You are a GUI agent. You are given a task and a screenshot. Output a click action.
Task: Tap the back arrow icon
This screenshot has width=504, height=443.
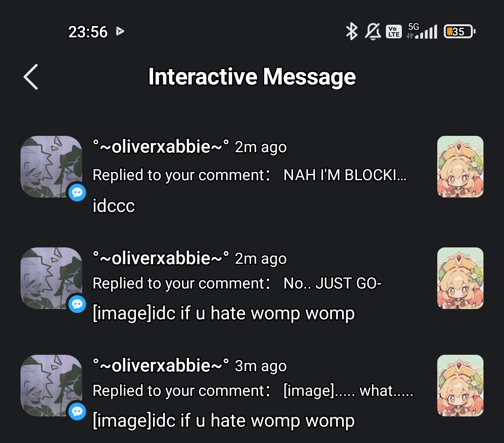(31, 77)
